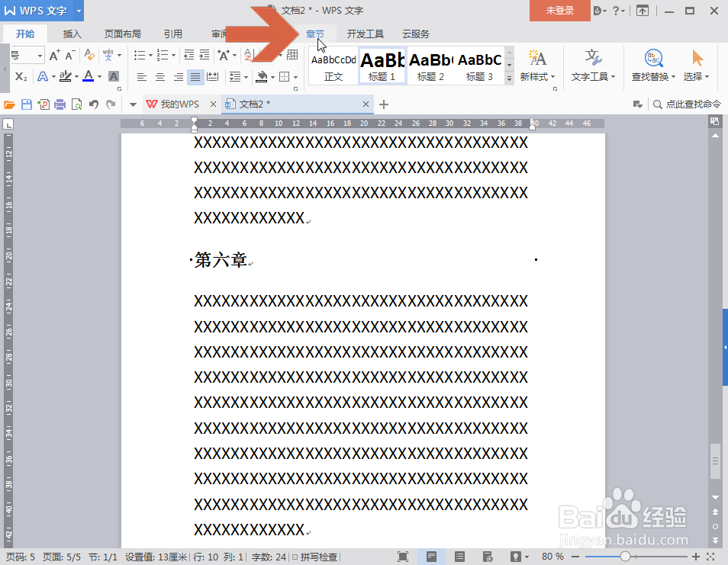
Task: Center align the paragraph
Action: pos(159,77)
